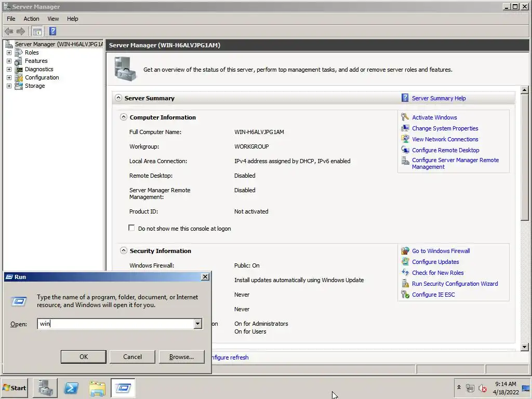Click the Run Security Configuration Wizard icon
The height and width of the screenshot is (399, 532).
tap(405, 283)
